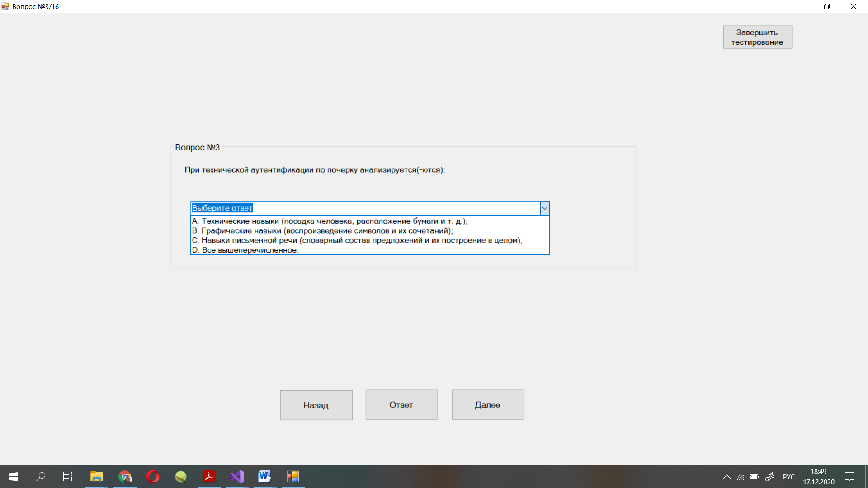Open File Explorer from taskbar
Image resolution: width=868 pixels, height=488 pixels.
[96, 477]
